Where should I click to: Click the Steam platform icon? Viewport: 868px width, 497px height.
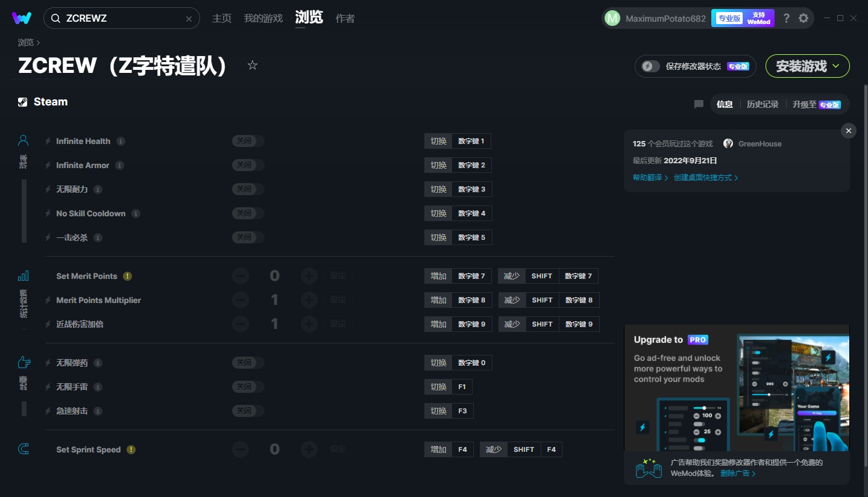point(22,102)
